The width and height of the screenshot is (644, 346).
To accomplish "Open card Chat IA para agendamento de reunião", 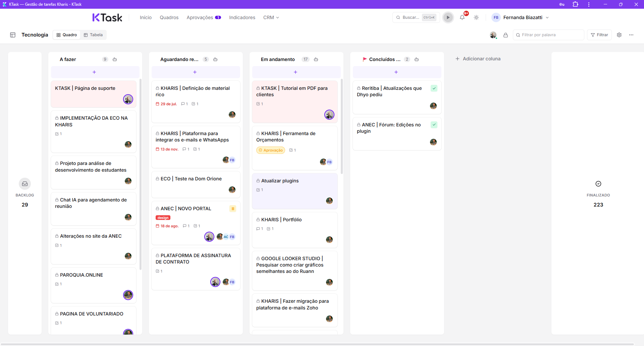I will (94, 209).
